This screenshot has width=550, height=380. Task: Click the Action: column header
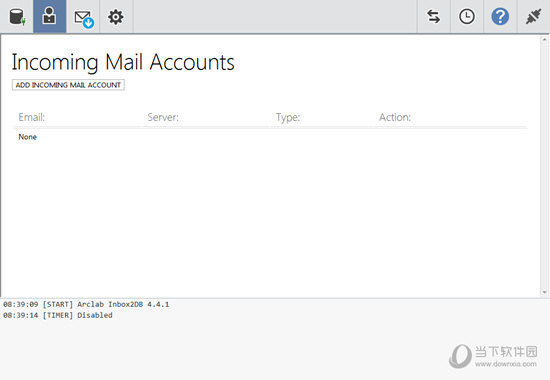point(395,117)
